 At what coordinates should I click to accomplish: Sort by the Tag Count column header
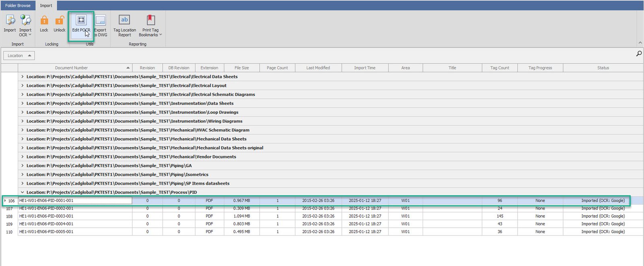(500, 68)
